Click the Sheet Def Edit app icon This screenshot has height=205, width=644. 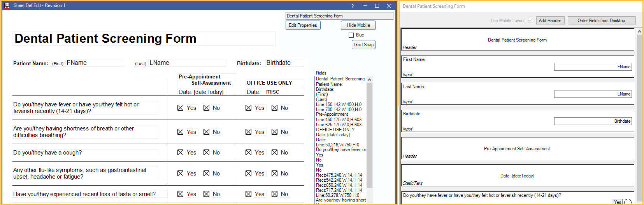tap(7, 5)
